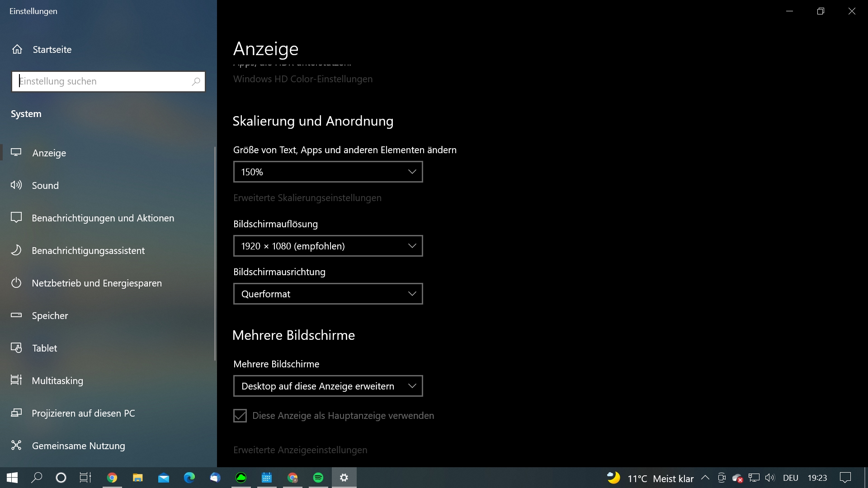
Task: Select Speicher in the sidebar menu
Action: [x=50, y=316]
